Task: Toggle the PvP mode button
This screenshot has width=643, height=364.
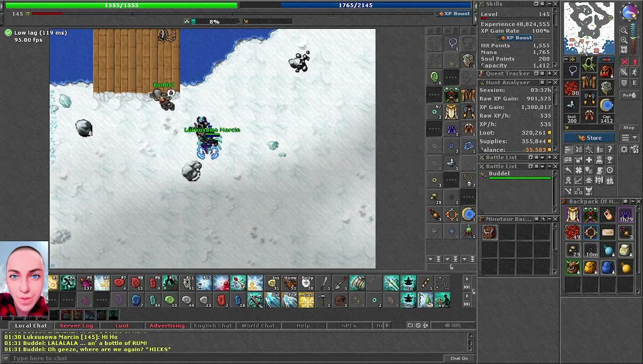Action: tap(629, 96)
